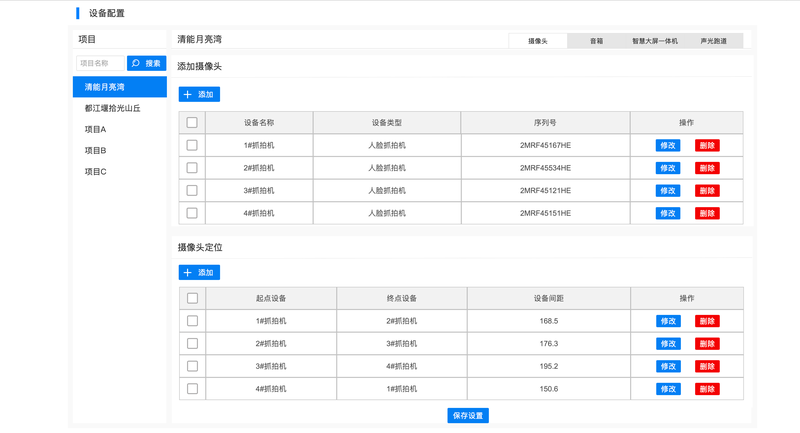Image resolution: width=800 pixels, height=433 pixels.
Task: Check the box for 168.5 spacing row
Action: tap(192, 321)
